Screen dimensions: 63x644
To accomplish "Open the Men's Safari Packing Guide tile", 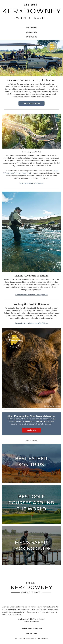I will [x=31, y=545].
